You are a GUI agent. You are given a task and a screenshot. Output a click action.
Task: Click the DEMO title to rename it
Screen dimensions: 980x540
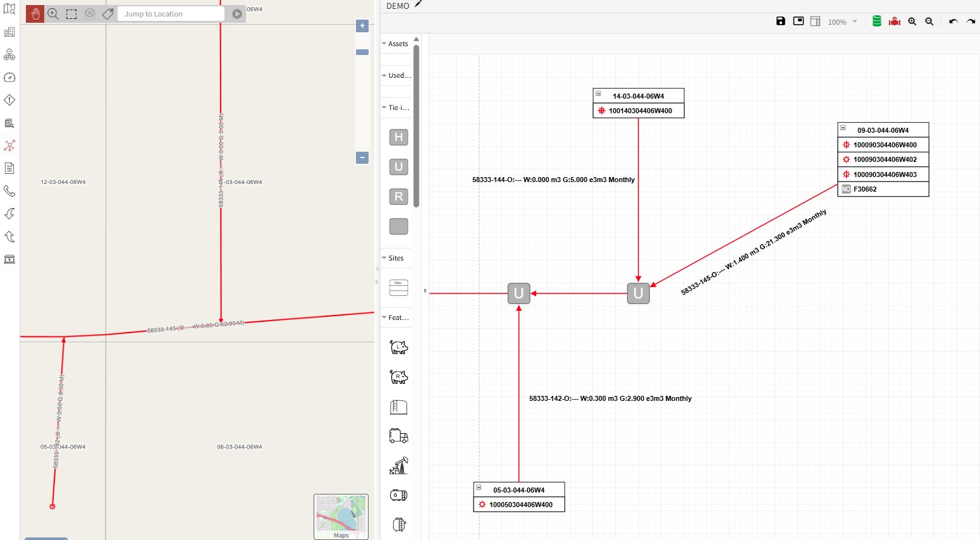click(x=398, y=6)
